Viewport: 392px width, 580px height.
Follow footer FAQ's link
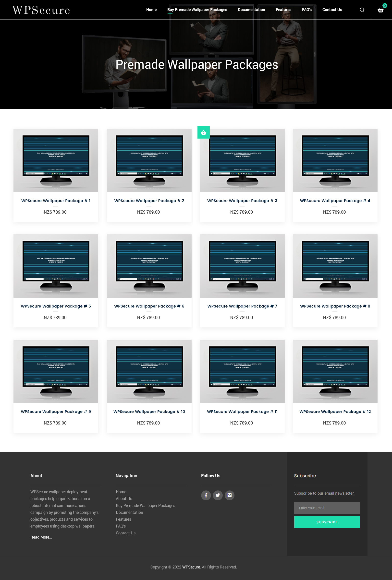pos(121,526)
